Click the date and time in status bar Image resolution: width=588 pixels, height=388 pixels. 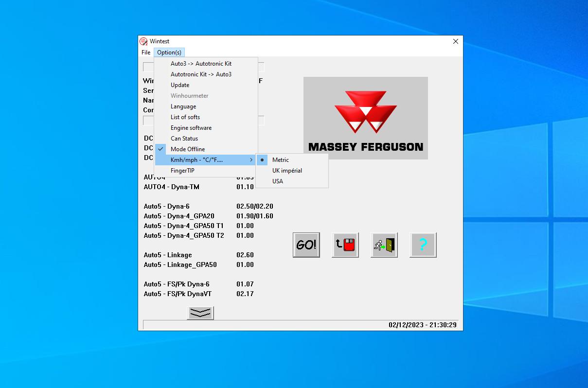[422, 325]
